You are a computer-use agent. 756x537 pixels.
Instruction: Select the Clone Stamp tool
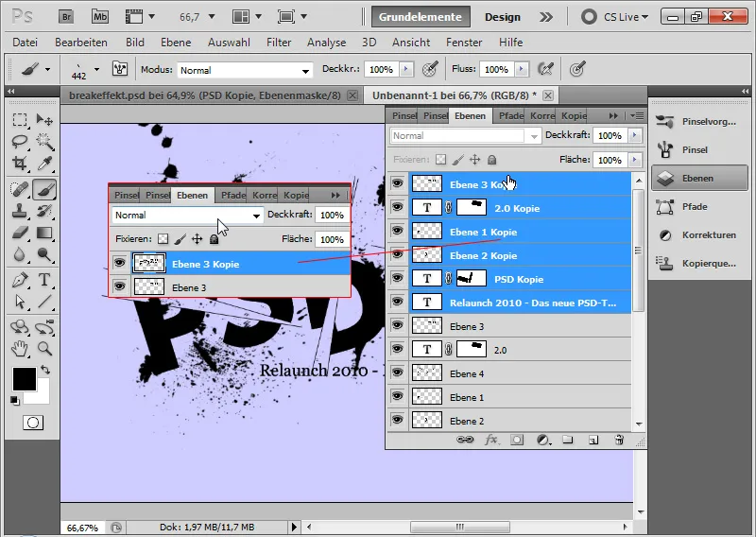click(x=19, y=211)
